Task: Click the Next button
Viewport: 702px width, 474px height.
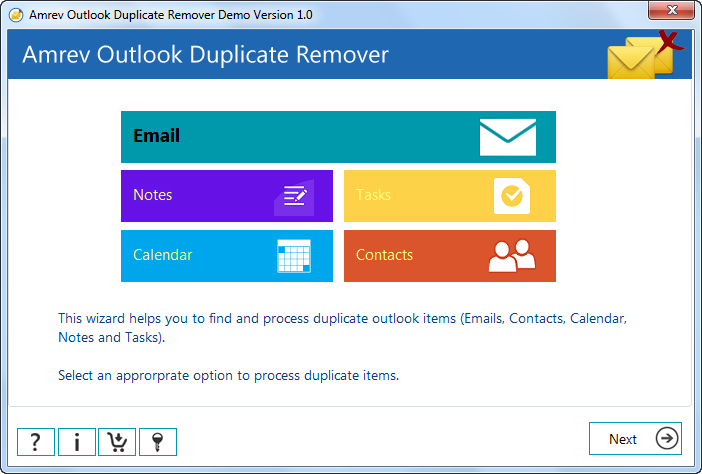Action: click(635, 439)
